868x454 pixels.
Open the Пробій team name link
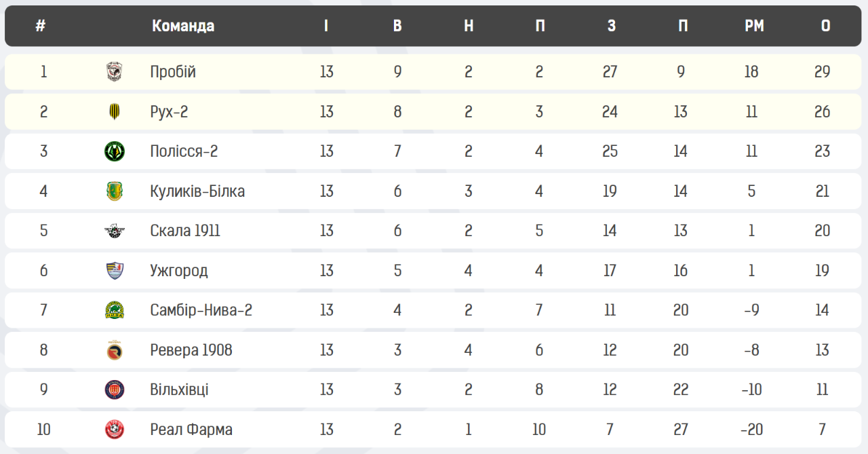173,72
